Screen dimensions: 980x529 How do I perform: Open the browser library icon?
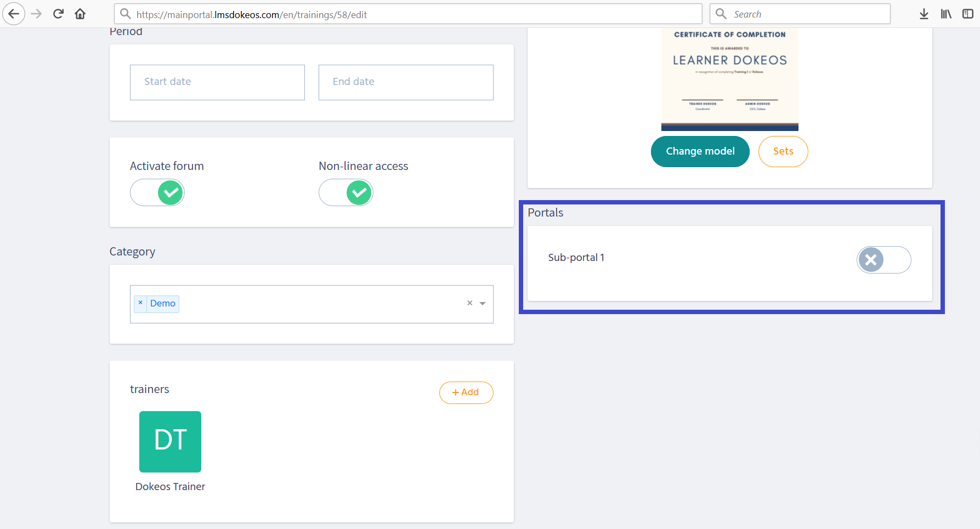click(x=946, y=14)
